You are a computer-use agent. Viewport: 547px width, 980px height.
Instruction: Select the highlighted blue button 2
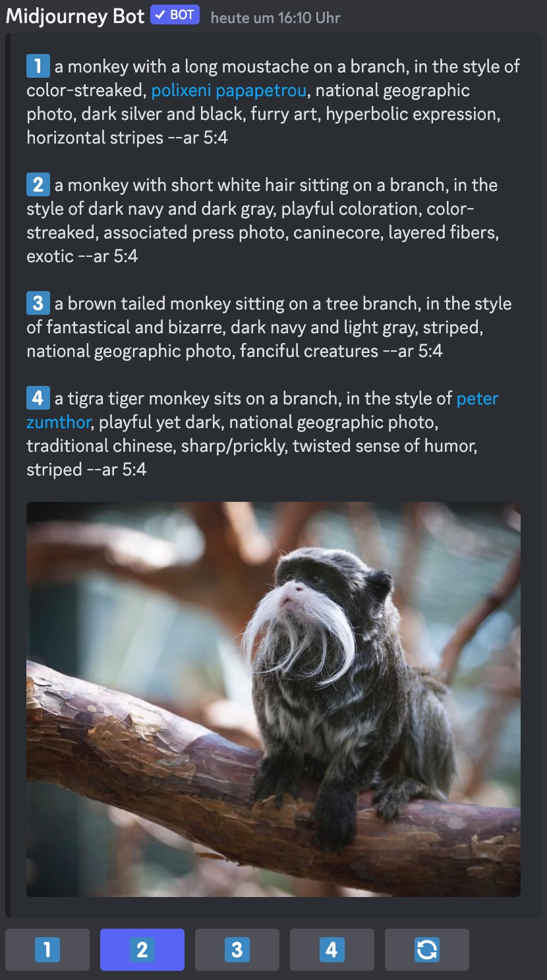click(x=142, y=949)
